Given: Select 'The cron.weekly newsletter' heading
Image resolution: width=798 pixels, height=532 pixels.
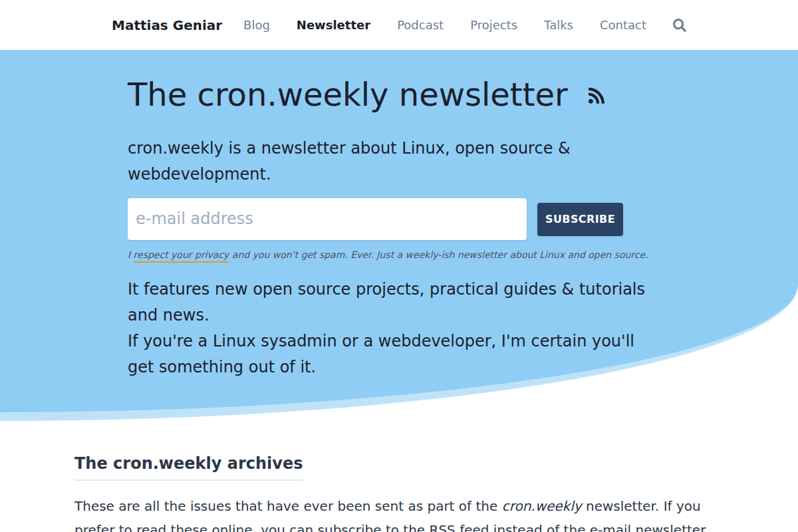Looking at the screenshot, I should click(x=347, y=94).
